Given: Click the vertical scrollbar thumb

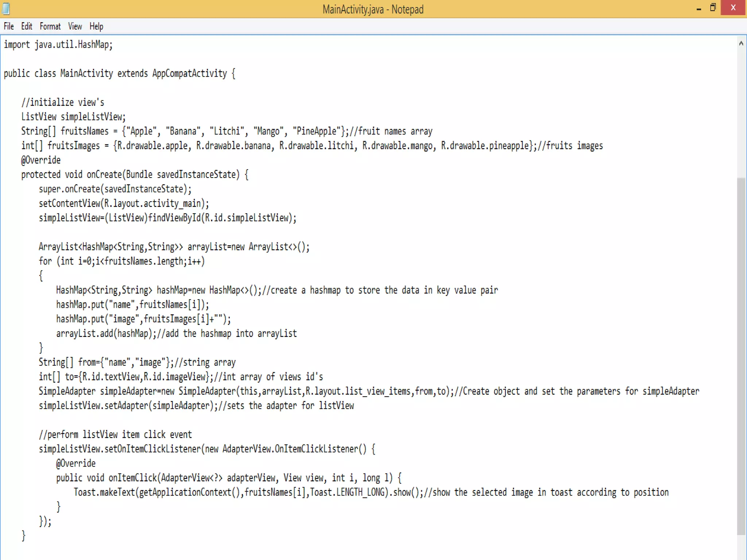Looking at the screenshot, I should 741,355.
